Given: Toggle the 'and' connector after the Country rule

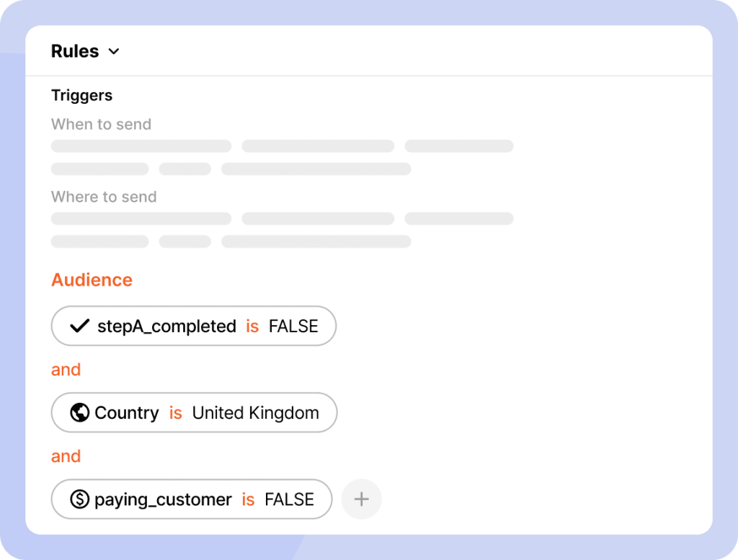Looking at the screenshot, I should [x=66, y=456].
